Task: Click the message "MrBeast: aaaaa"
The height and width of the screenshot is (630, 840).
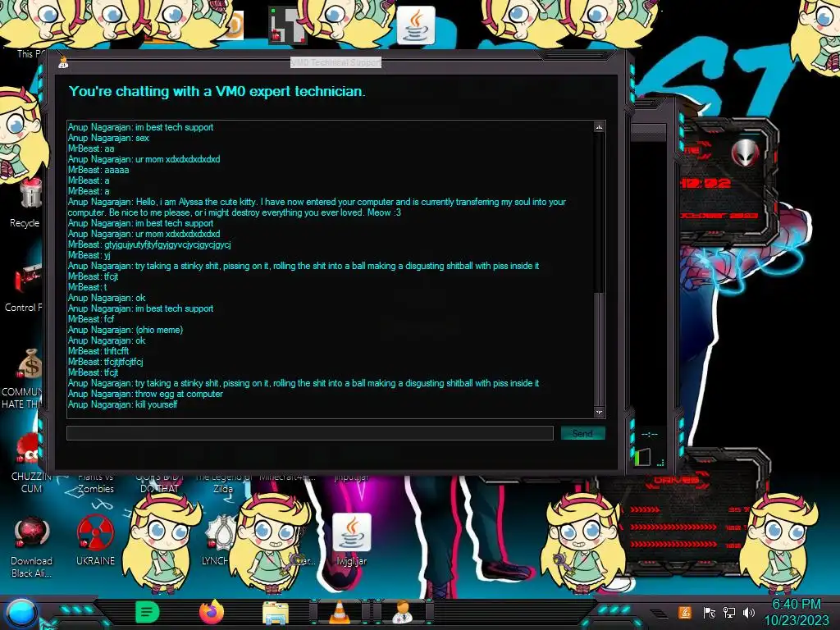Action: (98, 170)
